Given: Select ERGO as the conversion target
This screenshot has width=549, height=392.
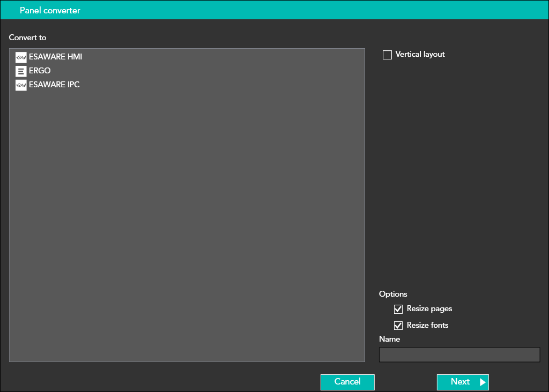Looking at the screenshot, I should [x=40, y=71].
